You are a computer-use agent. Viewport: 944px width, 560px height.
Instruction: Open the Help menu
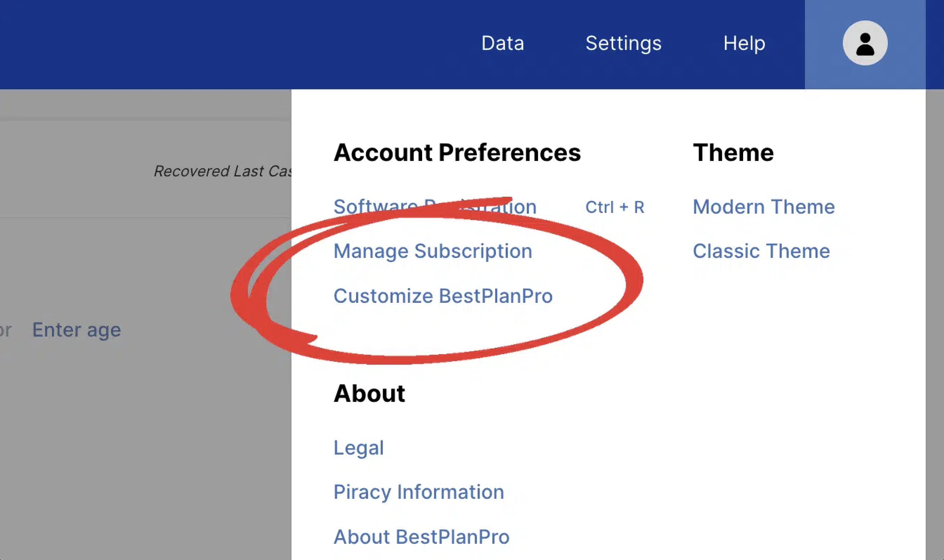click(744, 43)
